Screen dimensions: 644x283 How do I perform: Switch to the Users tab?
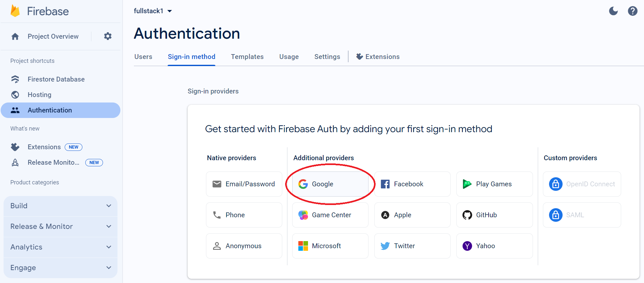click(x=143, y=56)
